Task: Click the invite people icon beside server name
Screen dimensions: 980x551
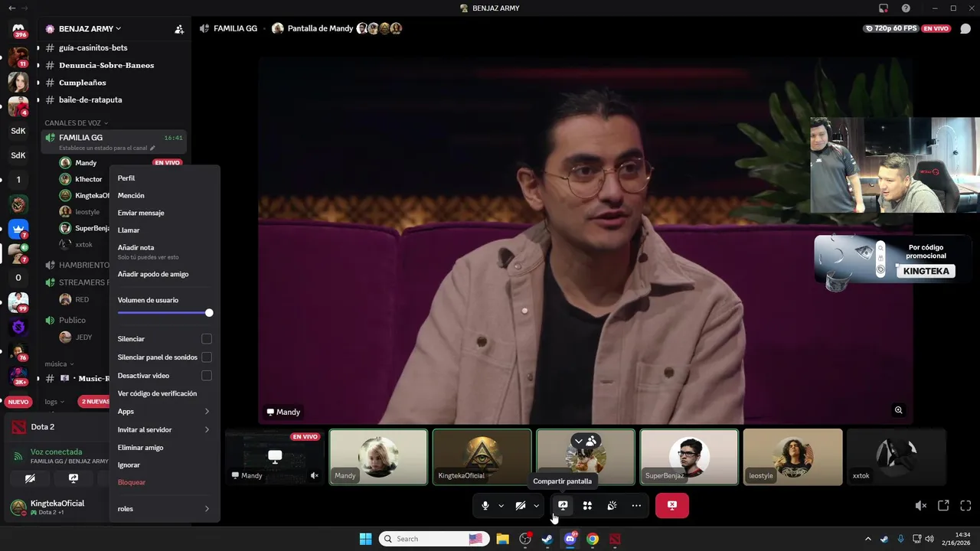Action: pyautogui.click(x=179, y=29)
